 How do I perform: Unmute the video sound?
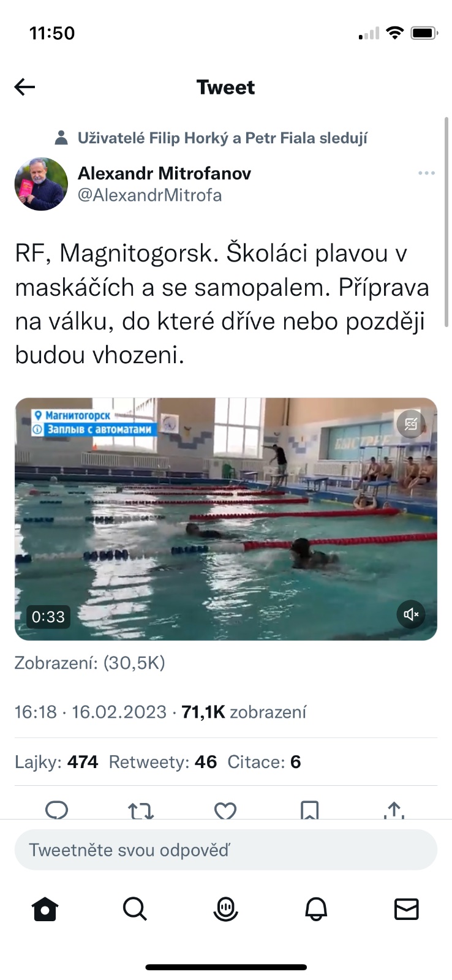411,614
